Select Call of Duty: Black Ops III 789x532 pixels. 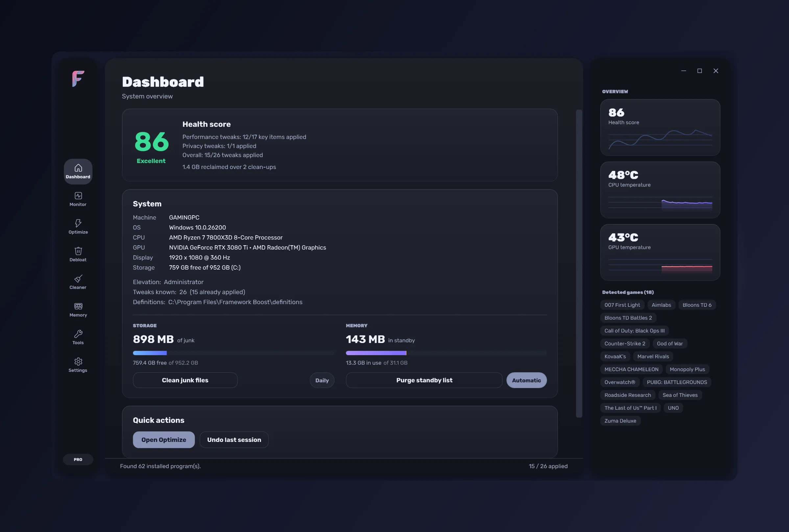[634, 330]
